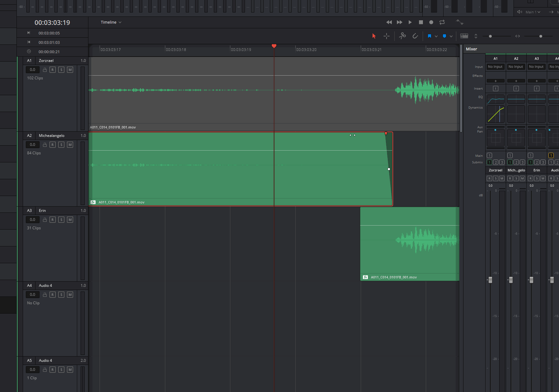Viewport: 559px width, 392px height.
Task: Open the EQ graph for channel A1
Action: pos(496,99)
